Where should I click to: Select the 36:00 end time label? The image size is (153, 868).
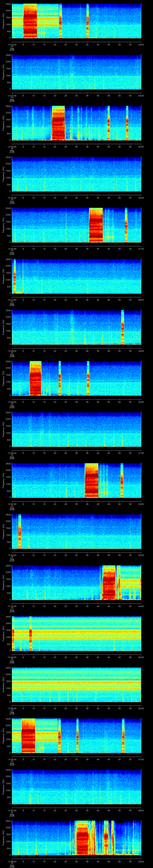[141, 708]
